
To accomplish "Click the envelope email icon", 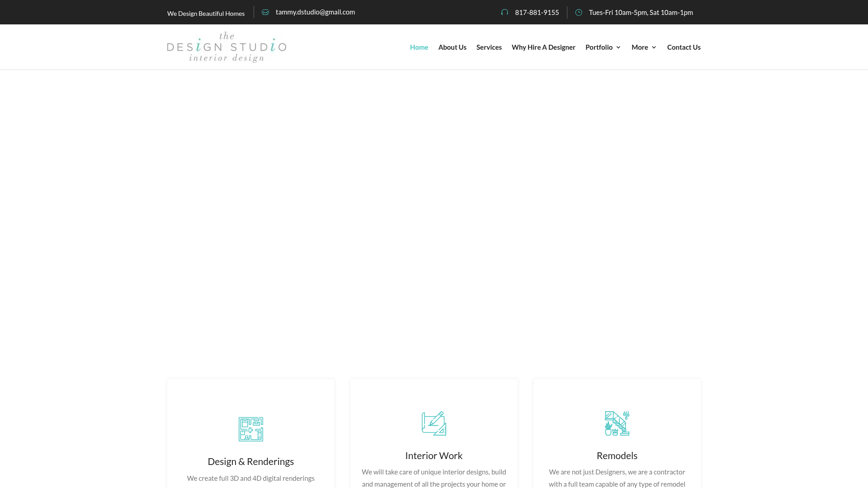I will (265, 12).
